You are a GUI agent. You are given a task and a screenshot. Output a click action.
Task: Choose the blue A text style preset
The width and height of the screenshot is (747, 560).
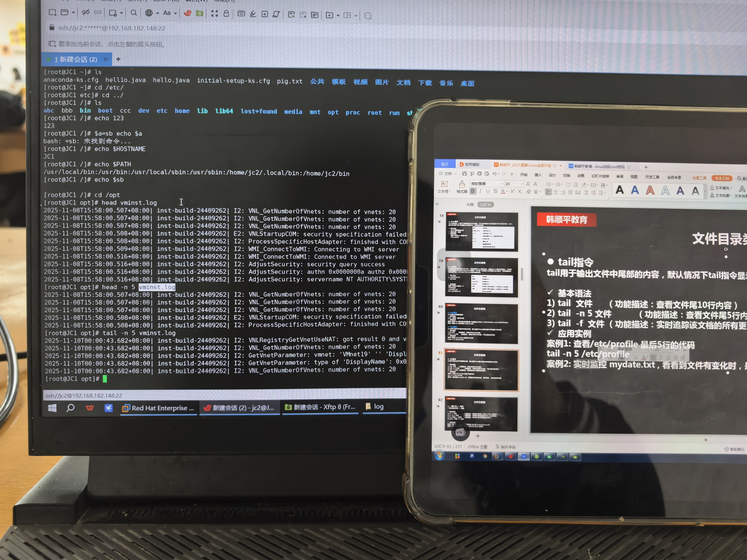click(635, 190)
